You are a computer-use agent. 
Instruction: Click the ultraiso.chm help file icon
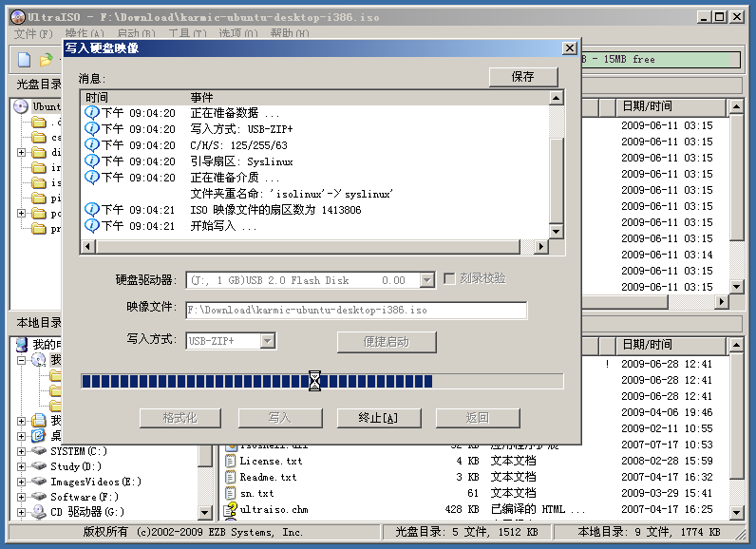pos(231,509)
